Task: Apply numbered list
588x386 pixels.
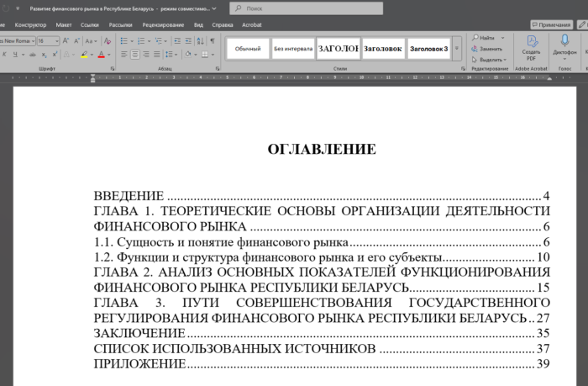Action: 141,41
